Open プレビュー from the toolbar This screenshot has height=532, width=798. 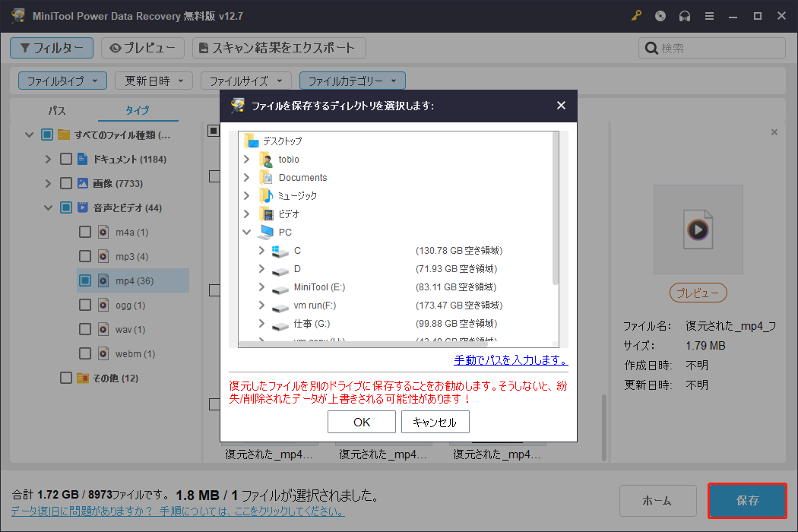[143, 47]
